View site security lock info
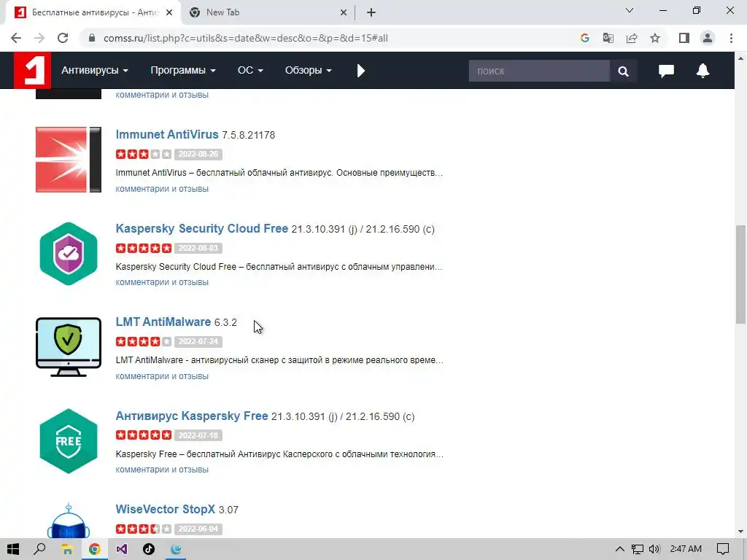747x560 pixels. (92, 38)
